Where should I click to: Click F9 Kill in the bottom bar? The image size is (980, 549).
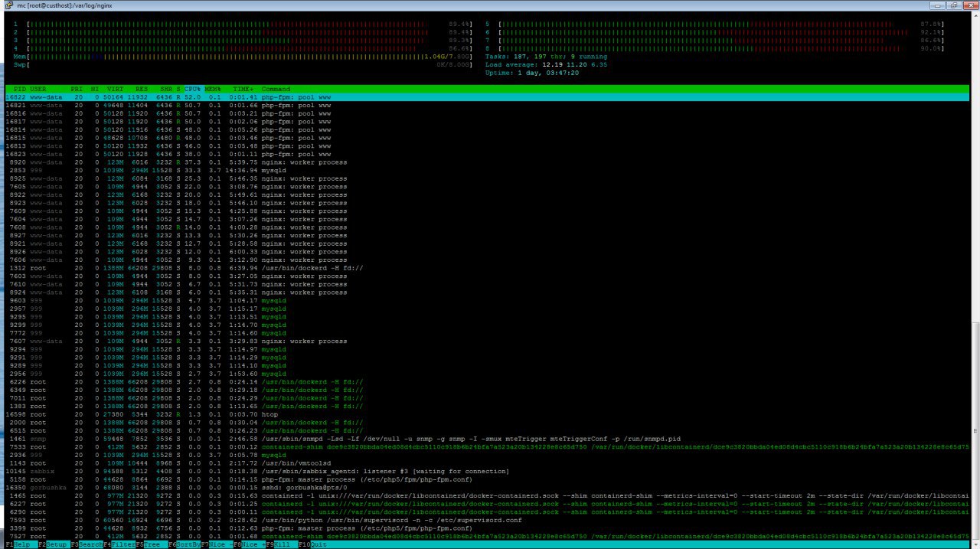tap(280, 544)
